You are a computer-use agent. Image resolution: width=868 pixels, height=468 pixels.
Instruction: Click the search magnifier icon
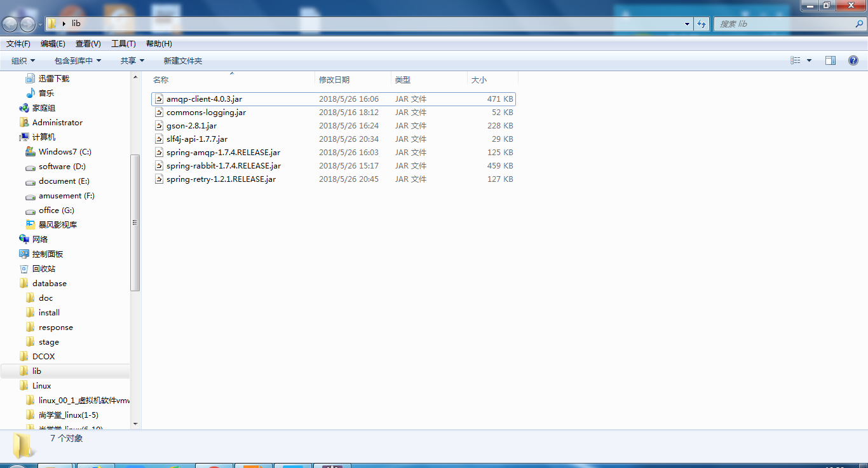[x=860, y=24]
